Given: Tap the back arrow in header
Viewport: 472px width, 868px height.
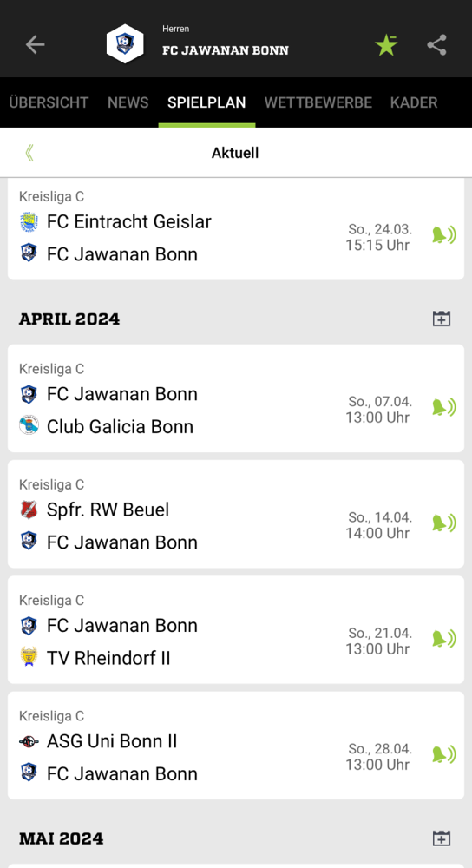Looking at the screenshot, I should 35,44.
